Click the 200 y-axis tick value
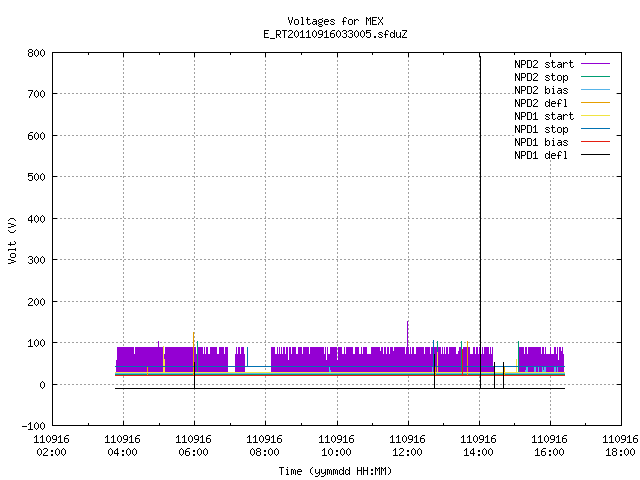This screenshot has width=640, height=480. click(36, 302)
